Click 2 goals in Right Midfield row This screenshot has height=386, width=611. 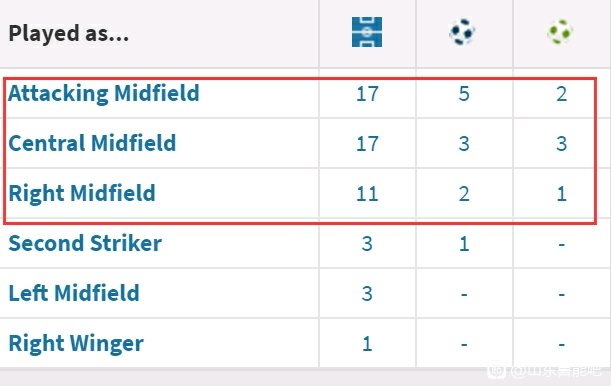point(464,194)
